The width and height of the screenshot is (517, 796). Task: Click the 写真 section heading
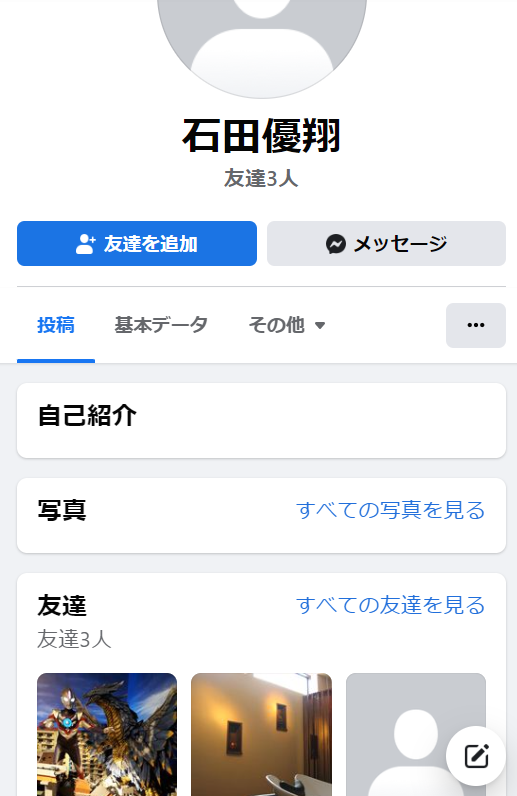(x=62, y=510)
